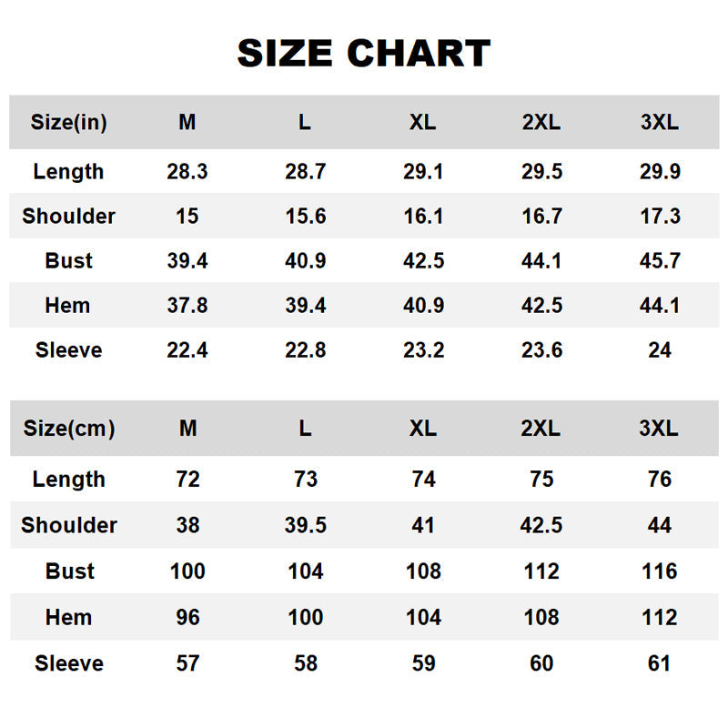This screenshot has height=728, width=728.
Task: Click the Length row label in inches table
Action: [x=68, y=171]
